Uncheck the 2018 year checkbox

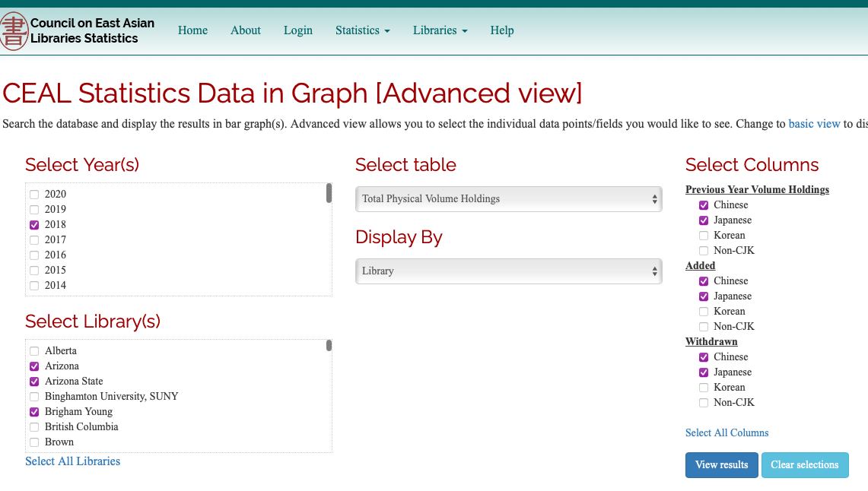34,225
